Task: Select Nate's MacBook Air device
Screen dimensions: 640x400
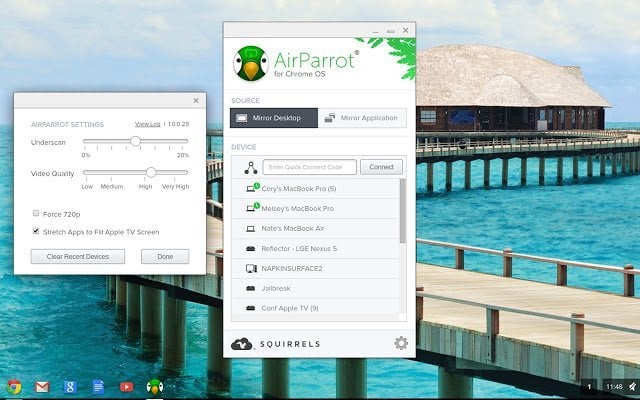Action: tap(316, 229)
